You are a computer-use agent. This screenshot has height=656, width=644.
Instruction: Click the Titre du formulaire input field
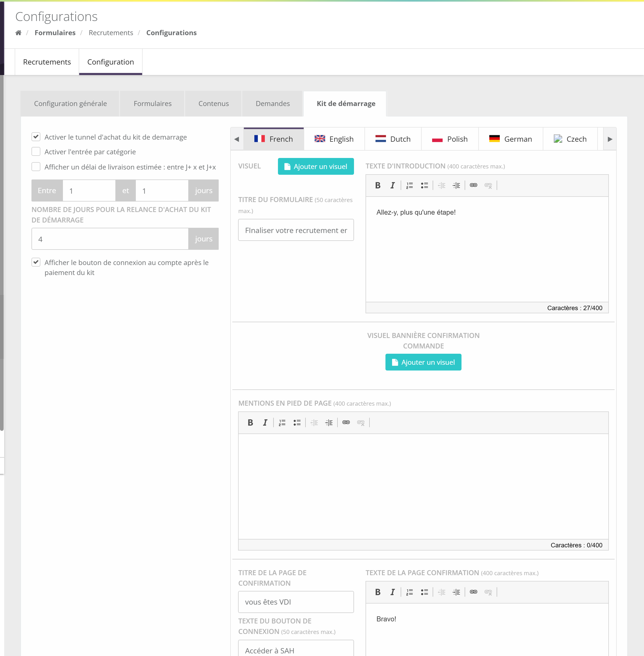(x=296, y=230)
